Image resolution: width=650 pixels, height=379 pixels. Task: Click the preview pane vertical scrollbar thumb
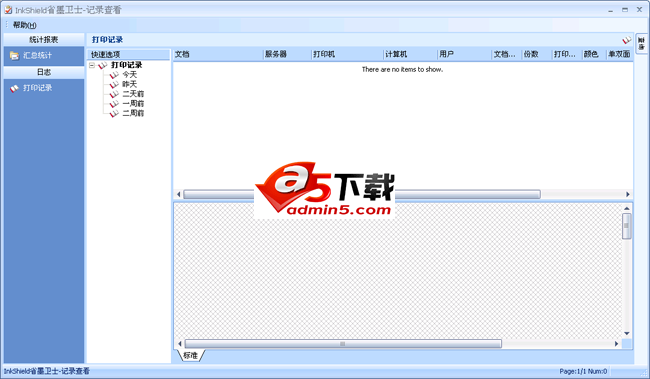[x=626, y=226]
